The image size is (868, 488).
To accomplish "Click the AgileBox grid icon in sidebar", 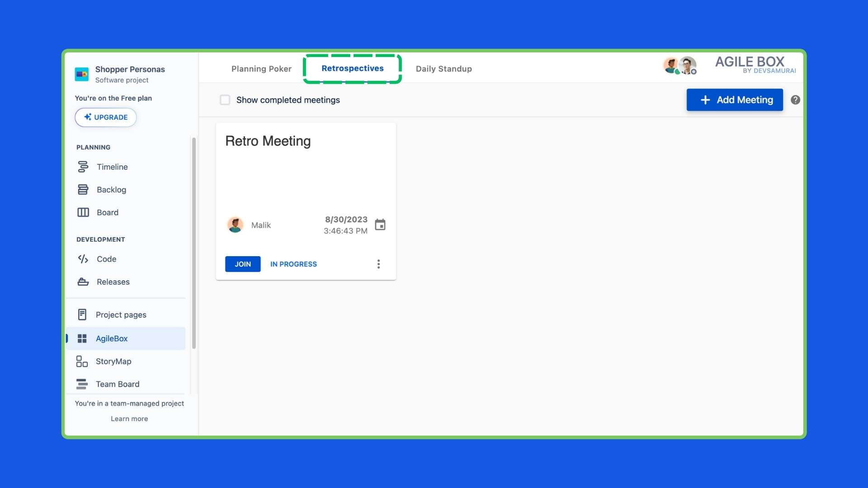I will pos(82,338).
